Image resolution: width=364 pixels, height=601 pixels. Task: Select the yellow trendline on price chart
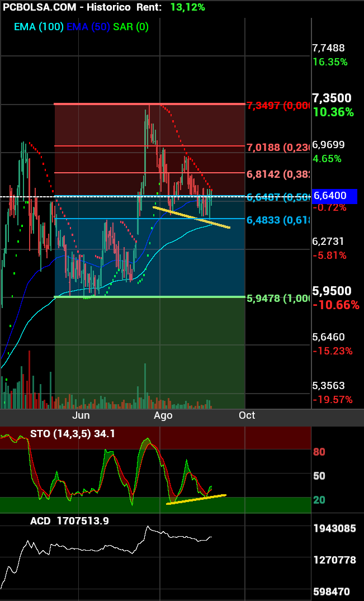(191, 217)
